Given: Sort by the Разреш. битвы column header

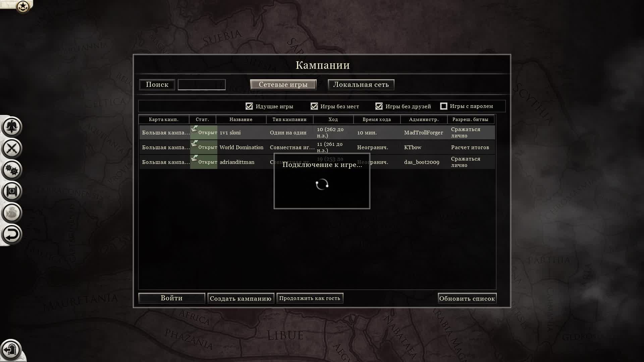Looking at the screenshot, I should pos(470,119).
